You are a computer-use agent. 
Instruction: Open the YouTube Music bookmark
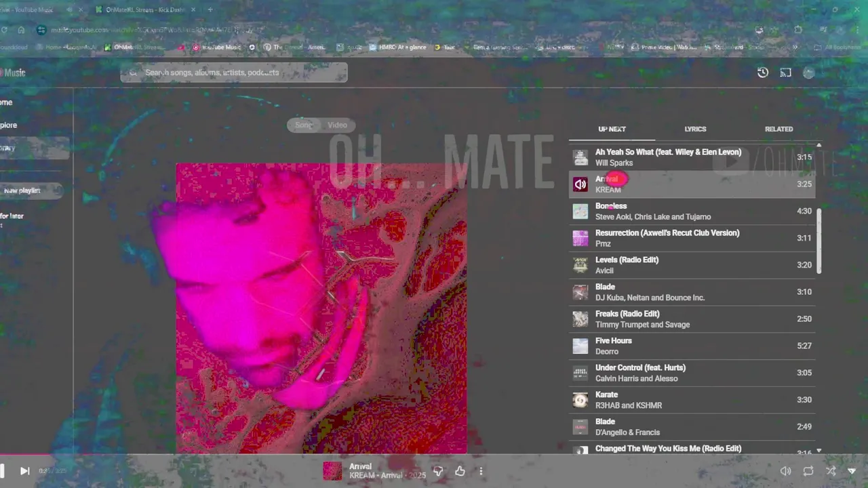coord(217,47)
